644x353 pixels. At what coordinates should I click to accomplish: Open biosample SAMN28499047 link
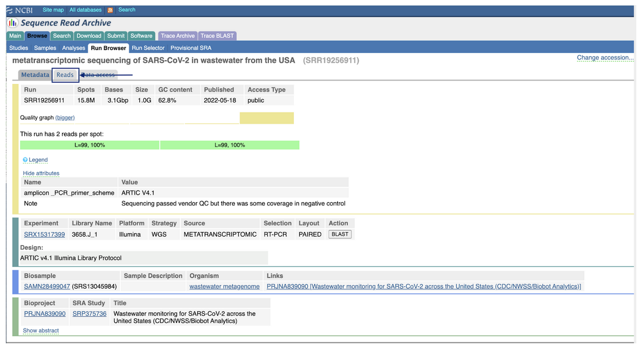coord(47,286)
